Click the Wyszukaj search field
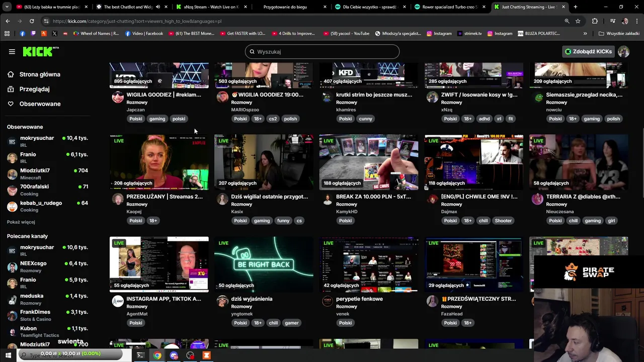The width and height of the screenshot is (644, 362). click(322, 52)
